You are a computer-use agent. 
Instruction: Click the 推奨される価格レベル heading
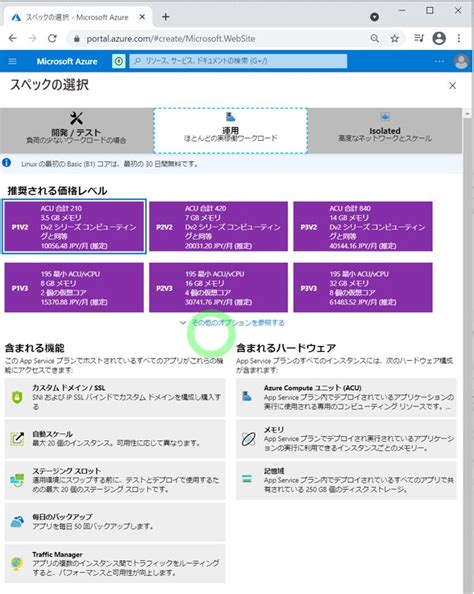tap(57, 191)
